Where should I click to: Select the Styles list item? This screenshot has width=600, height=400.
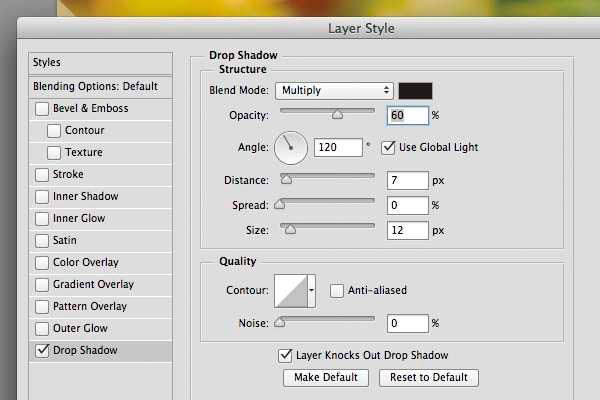pyautogui.click(x=100, y=63)
